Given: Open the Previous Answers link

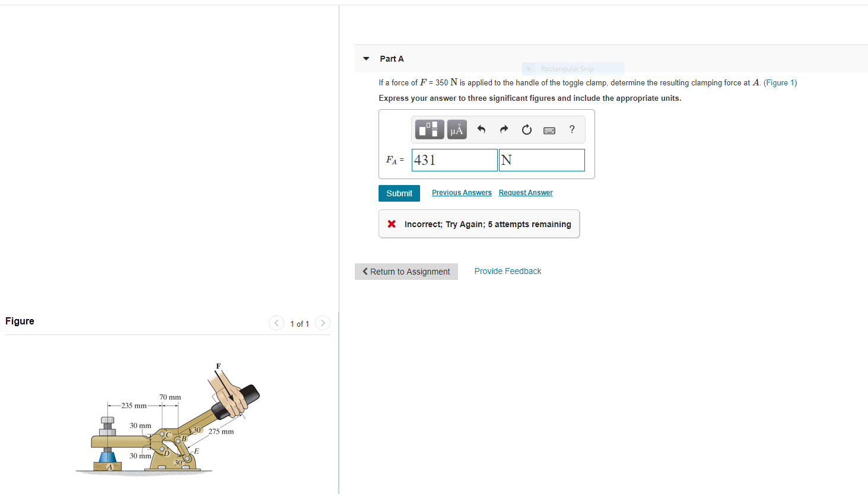Looking at the screenshot, I should pyautogui.click(x=462, y=193).
